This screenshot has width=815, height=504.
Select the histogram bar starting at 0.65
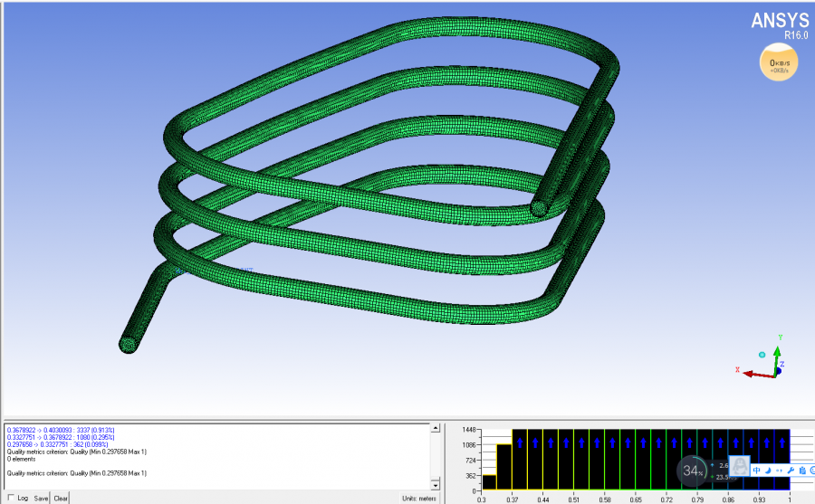click(x=644, y=460)
